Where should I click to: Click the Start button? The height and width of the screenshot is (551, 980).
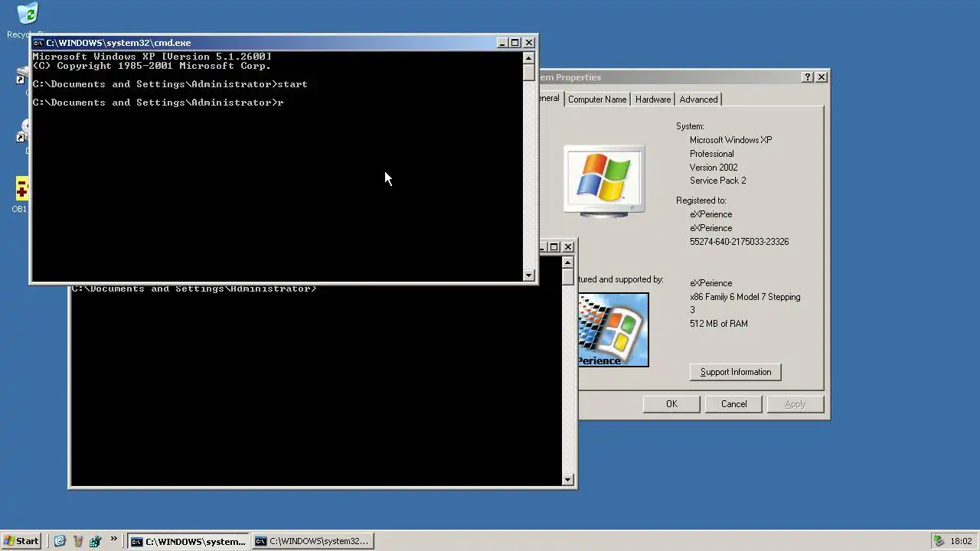pos(21,541)
